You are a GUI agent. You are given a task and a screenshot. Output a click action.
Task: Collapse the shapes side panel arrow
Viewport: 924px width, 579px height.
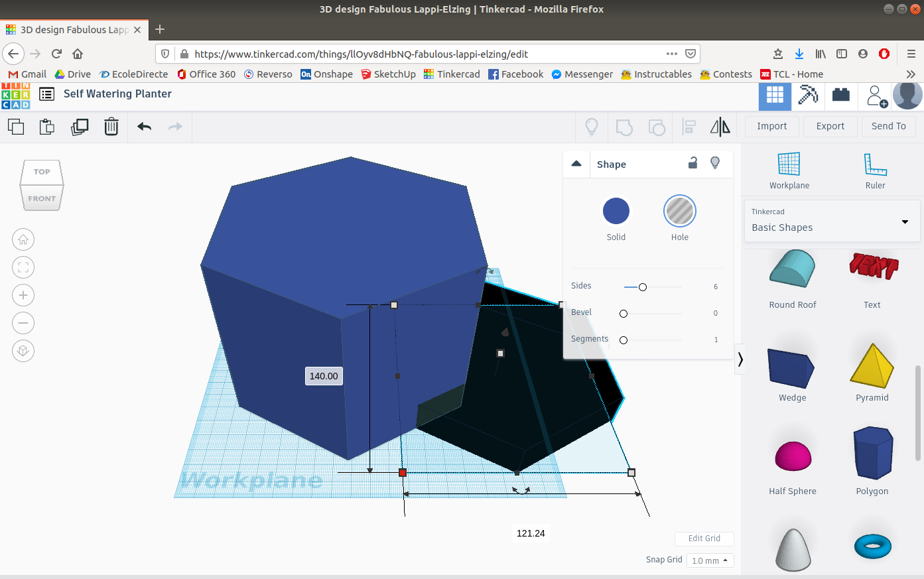(x=740, y=359)
